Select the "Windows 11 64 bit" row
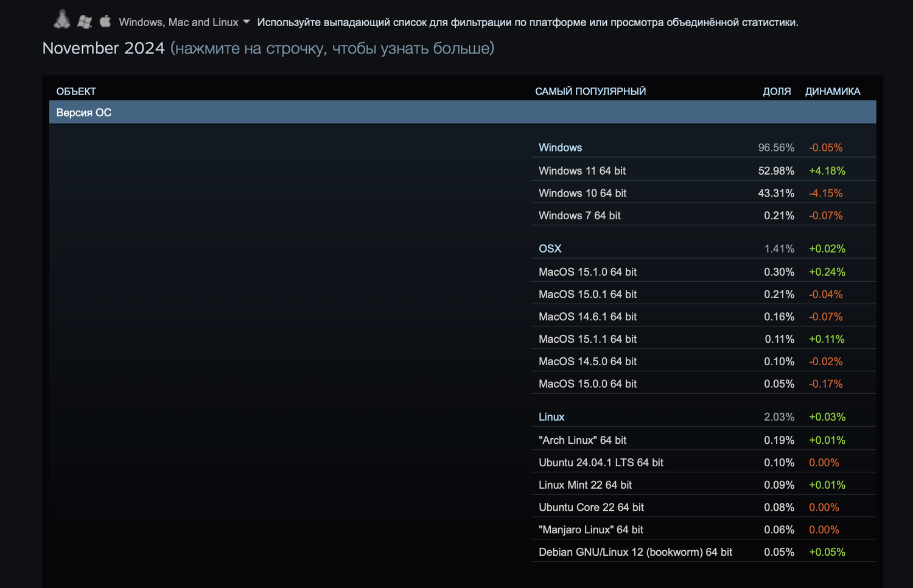The image size is (913, 588). tap(704, 171)
